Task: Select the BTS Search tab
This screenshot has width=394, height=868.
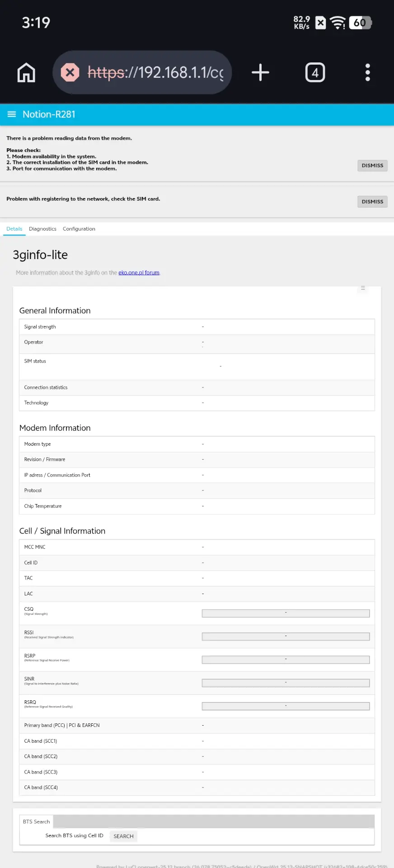Action: [37, 821]
